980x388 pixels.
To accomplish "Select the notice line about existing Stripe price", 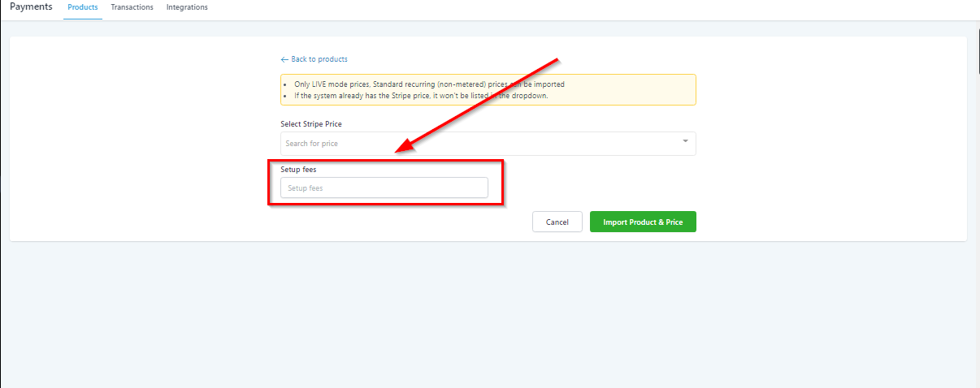I will (x=421, y=96).
